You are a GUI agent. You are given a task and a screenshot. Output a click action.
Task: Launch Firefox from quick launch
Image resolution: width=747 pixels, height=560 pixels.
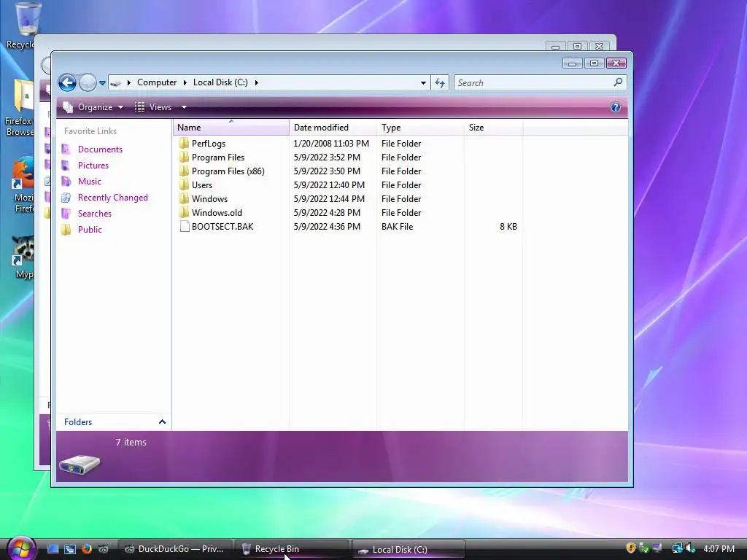(86, 549)
